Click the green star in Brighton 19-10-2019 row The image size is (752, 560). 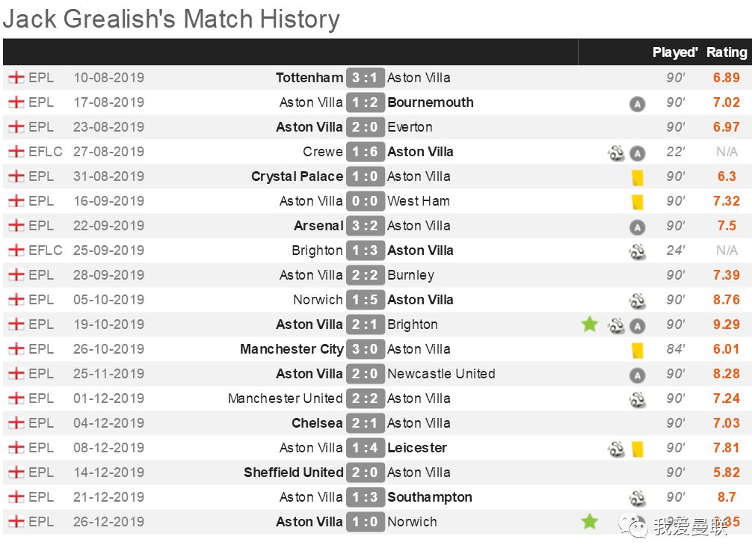click(590, 324)
